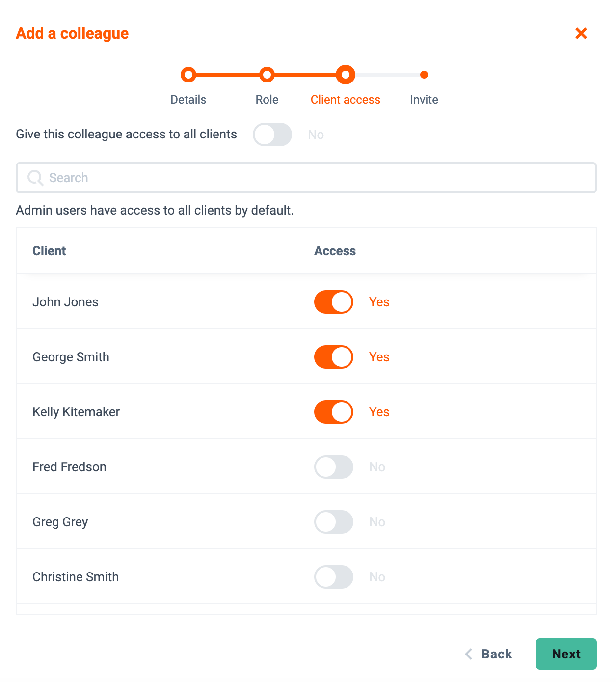616x682 pixels.
Task: Enable access to all clients toggle
Action: [x=272, y=135]
